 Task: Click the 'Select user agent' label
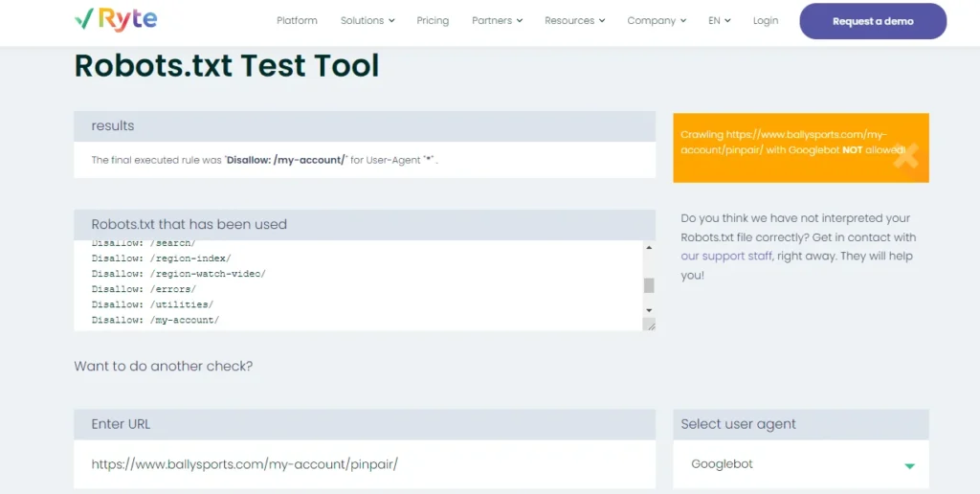738,424
